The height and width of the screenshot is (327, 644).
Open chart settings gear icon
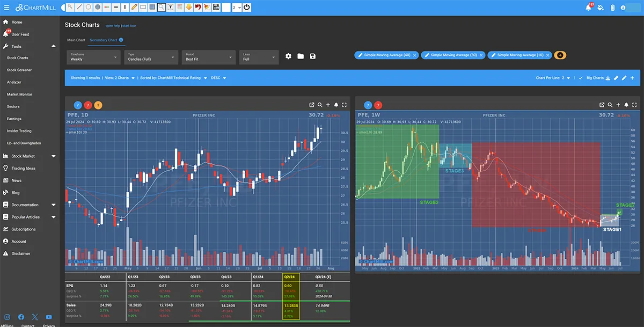(x=288, y=56)
